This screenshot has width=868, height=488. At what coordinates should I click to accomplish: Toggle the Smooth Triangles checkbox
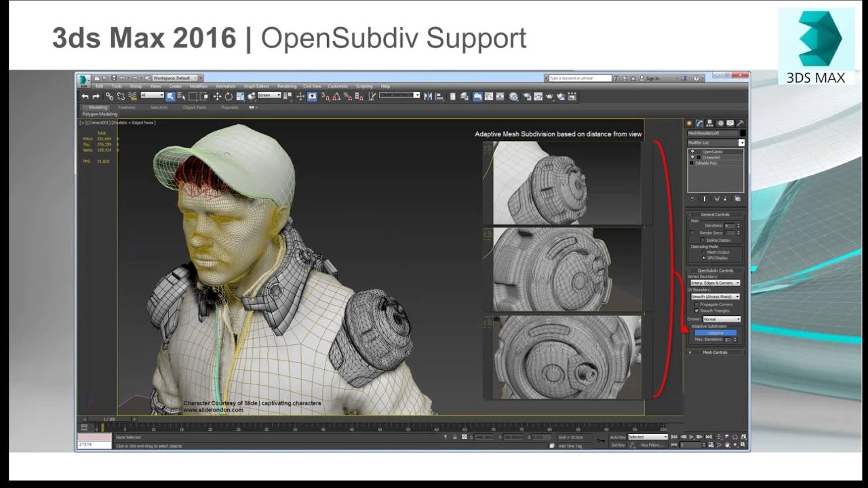point(697,311)
